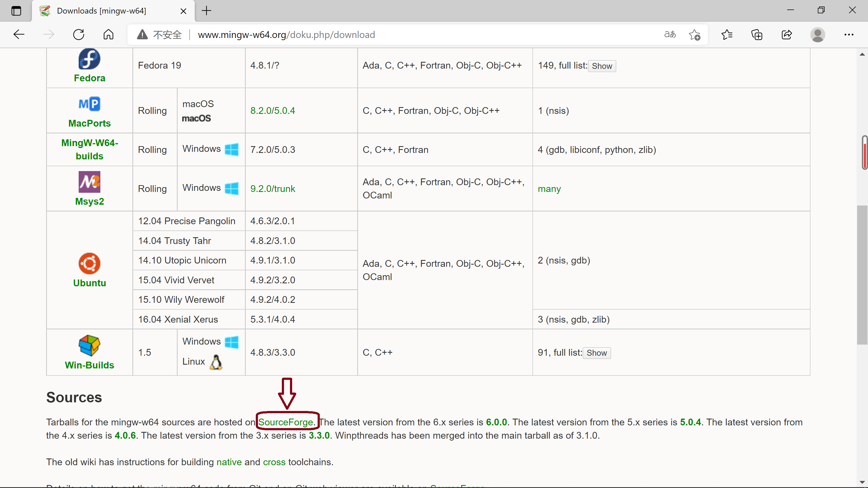This screenshot has width=868, height=488.
Task: Add this page to favorites
Action: pyautogui.click(x=694, y=35)
